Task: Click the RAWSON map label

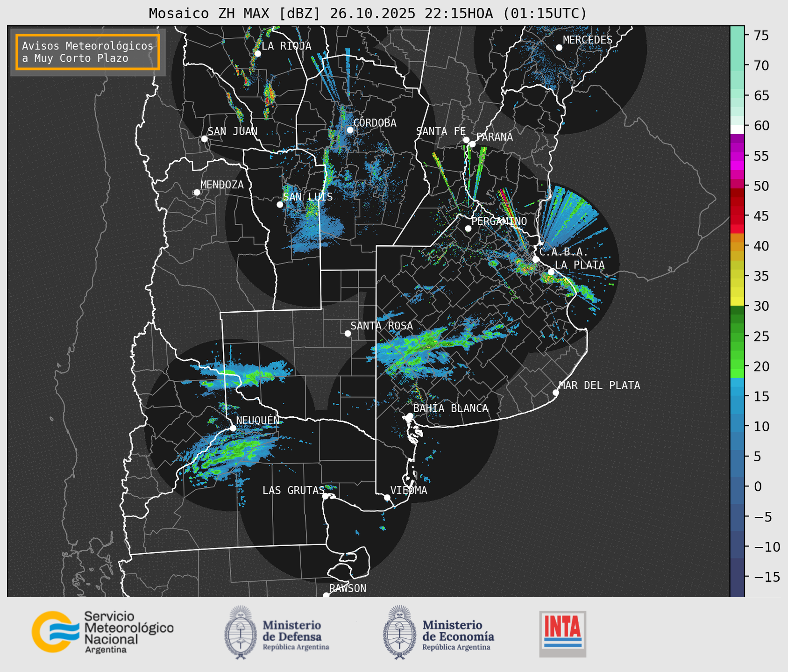Action: point(348,588)
